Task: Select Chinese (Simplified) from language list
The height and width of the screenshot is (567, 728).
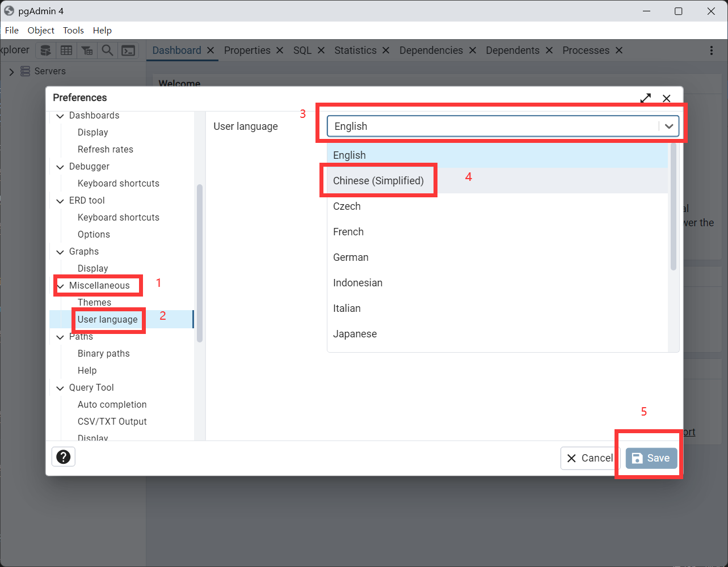Action: [378, 181]
